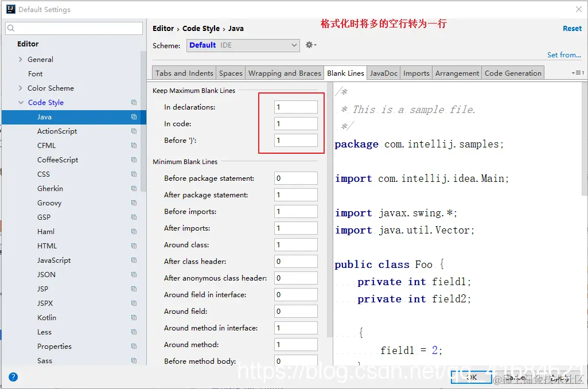Click the copy icon beside CoffeeScript

click(134, 160)
